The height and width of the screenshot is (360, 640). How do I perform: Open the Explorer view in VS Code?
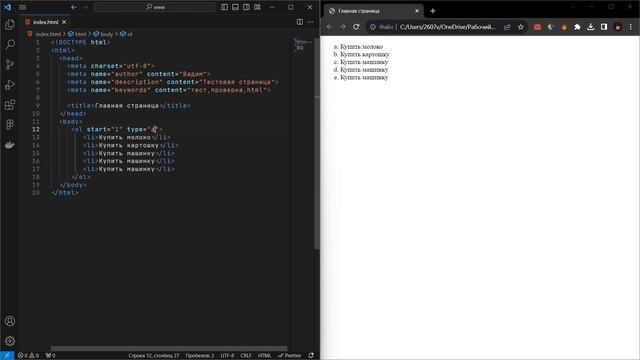[x=10, y=24]
